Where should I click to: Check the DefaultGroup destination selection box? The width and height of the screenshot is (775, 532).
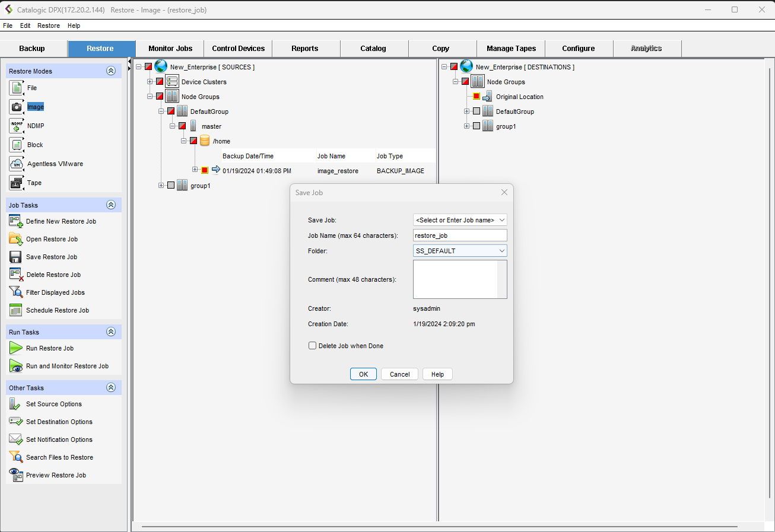coord(477,112)
